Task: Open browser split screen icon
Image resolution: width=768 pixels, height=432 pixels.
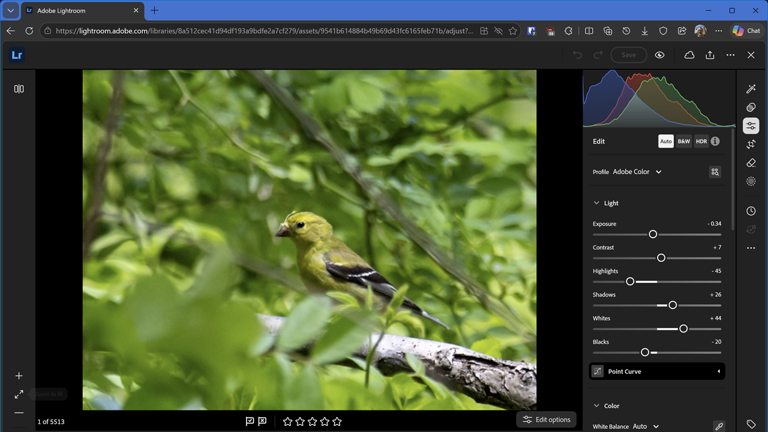Action: click(589, 31)
